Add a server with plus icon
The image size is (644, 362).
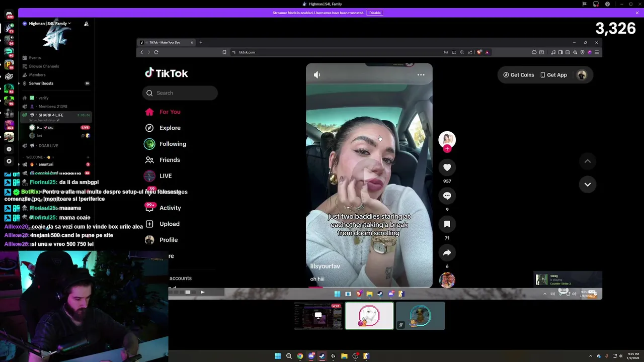click(9, 149)
